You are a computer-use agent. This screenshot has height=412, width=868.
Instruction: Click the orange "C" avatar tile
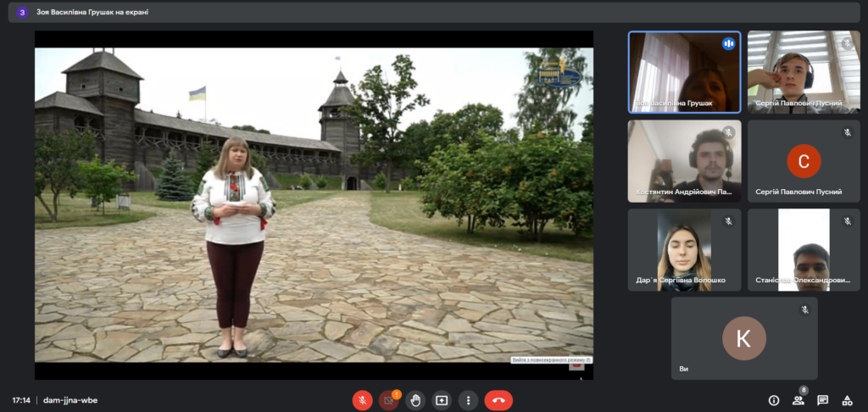click(x=804, y=160)
